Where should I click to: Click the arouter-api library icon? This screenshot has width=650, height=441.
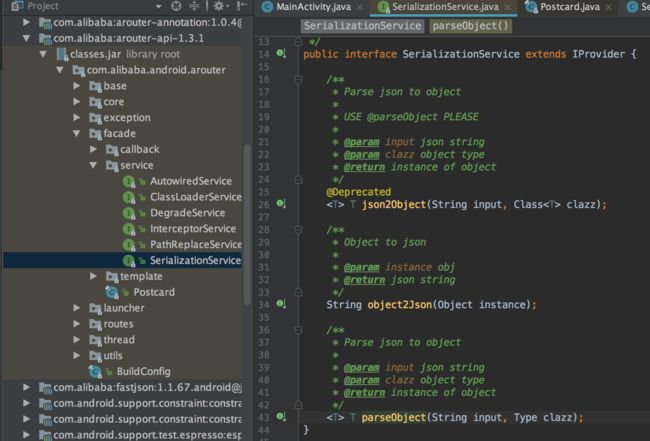click(45, 39)
